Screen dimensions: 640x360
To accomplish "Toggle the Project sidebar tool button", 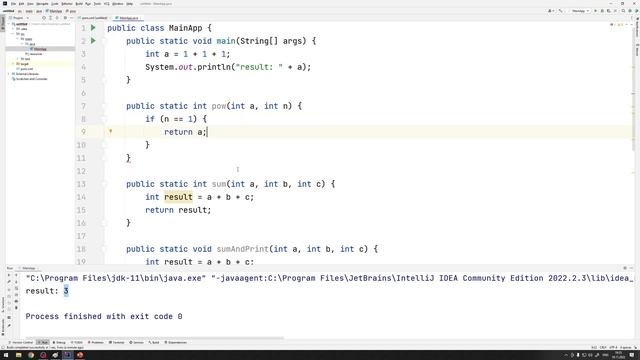I will click(3, 23).
